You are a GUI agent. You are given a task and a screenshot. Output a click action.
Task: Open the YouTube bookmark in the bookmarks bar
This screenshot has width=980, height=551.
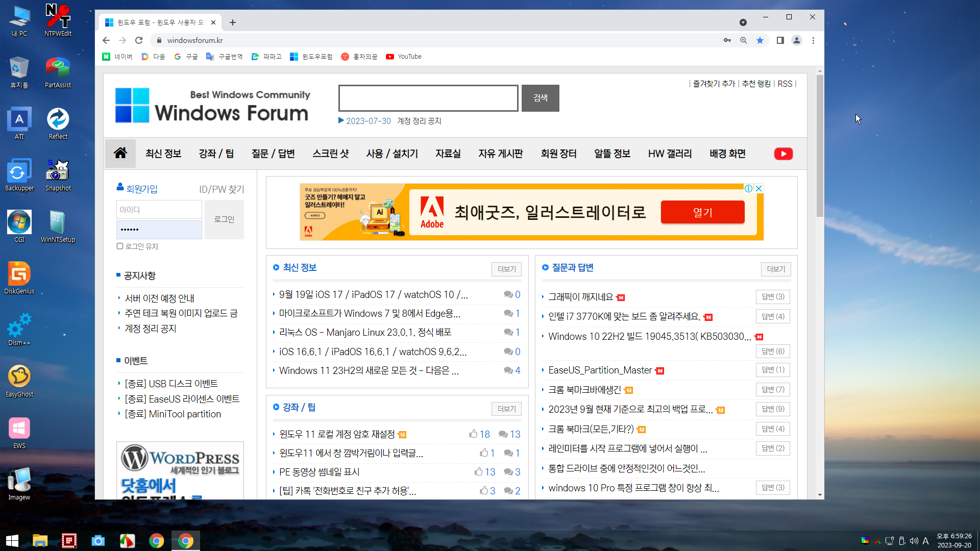(x=404, y=57)
